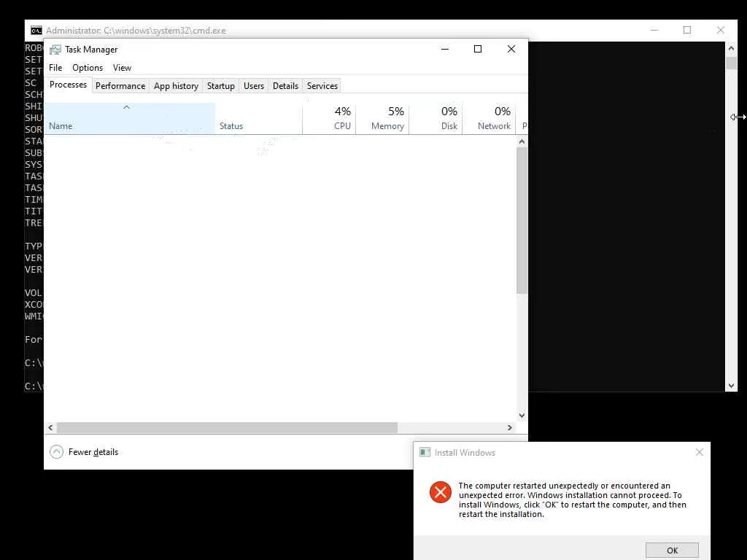Switch to the Services tab
The width and height of the screenshot is (747, 560).
[x=322, y=86]
